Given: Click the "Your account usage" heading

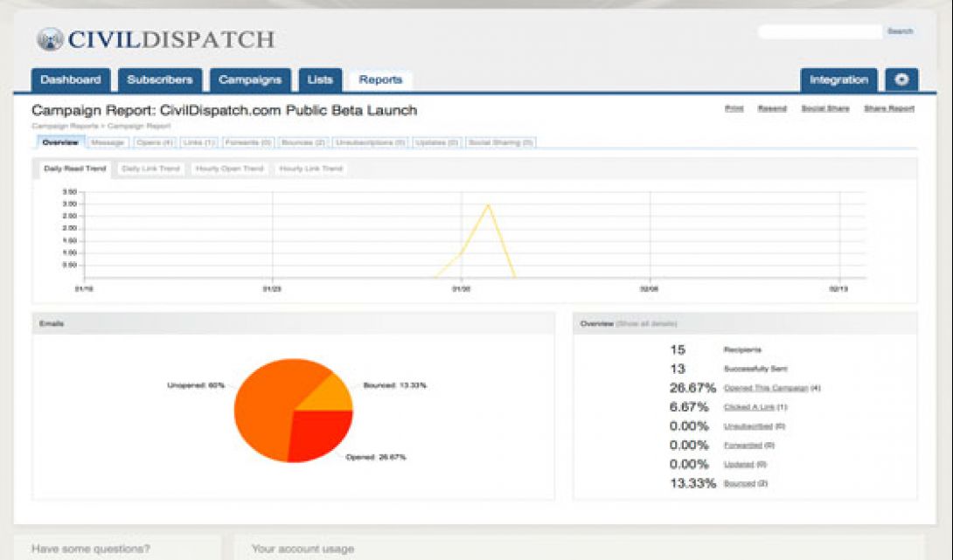Looking at the screenshot, I should click(x=303, y=549).
